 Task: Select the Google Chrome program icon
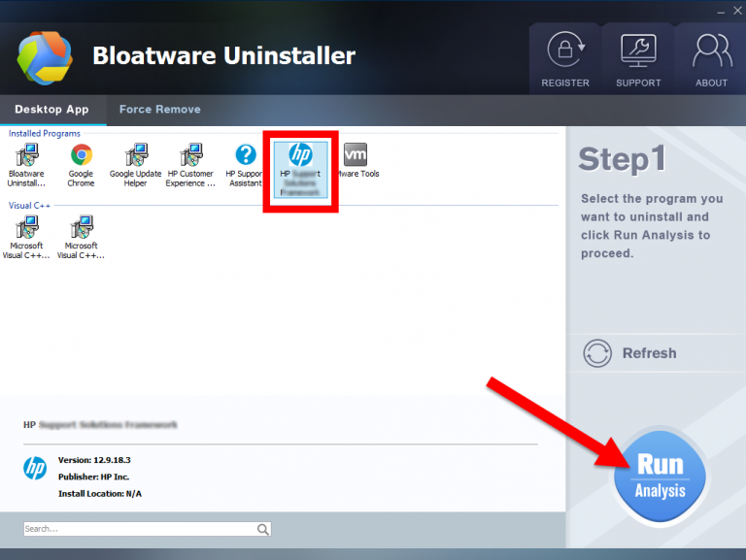pos(81,163)
